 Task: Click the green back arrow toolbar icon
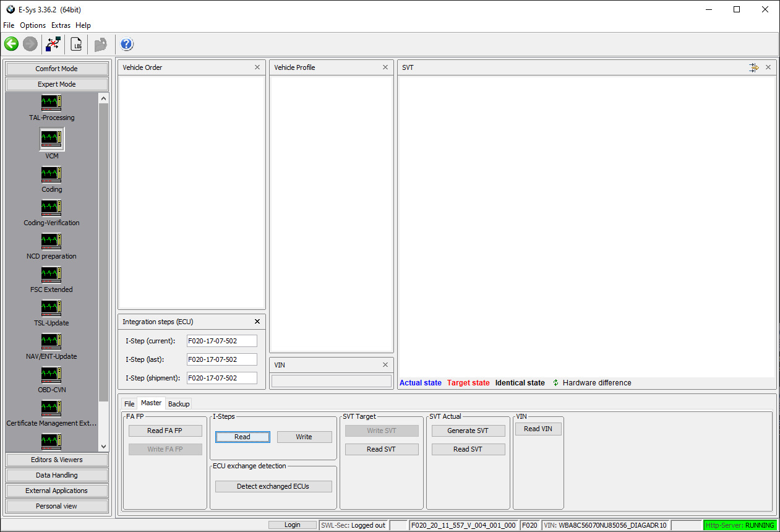tap(11, 44)
